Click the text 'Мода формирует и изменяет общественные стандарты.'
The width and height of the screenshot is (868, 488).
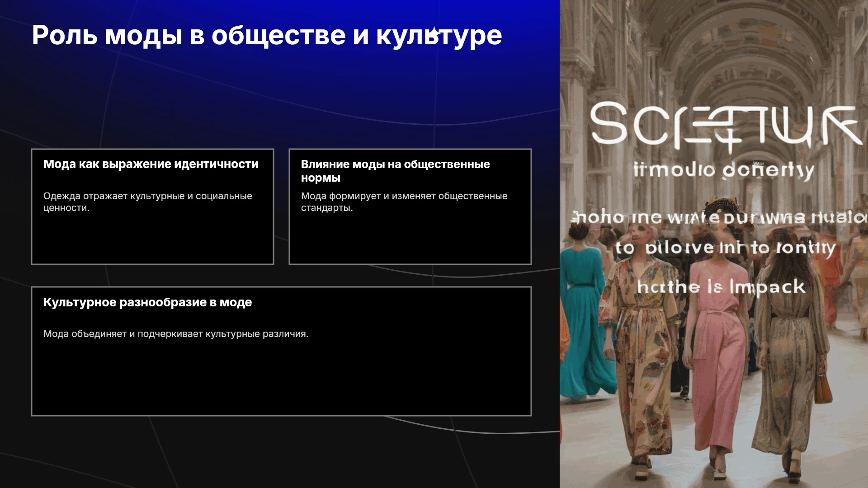pos(404,202)
